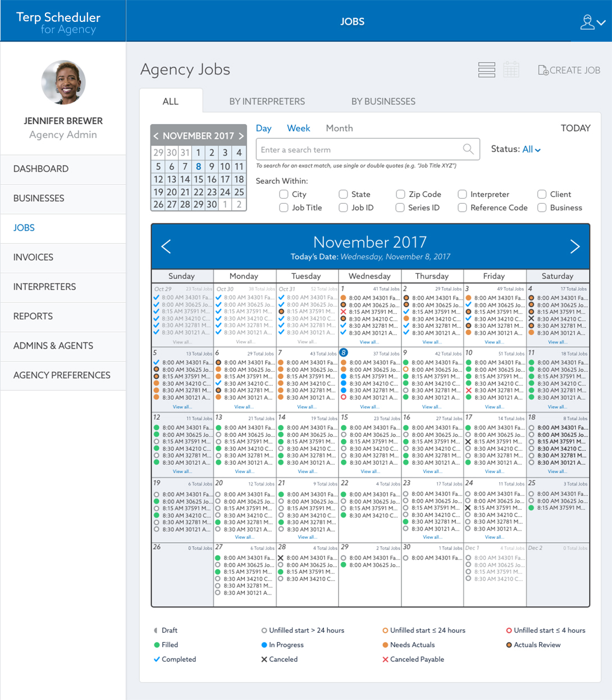Screen dimensions: 612x700
Task: Click the TODAY button
Action: pos(575,128)
